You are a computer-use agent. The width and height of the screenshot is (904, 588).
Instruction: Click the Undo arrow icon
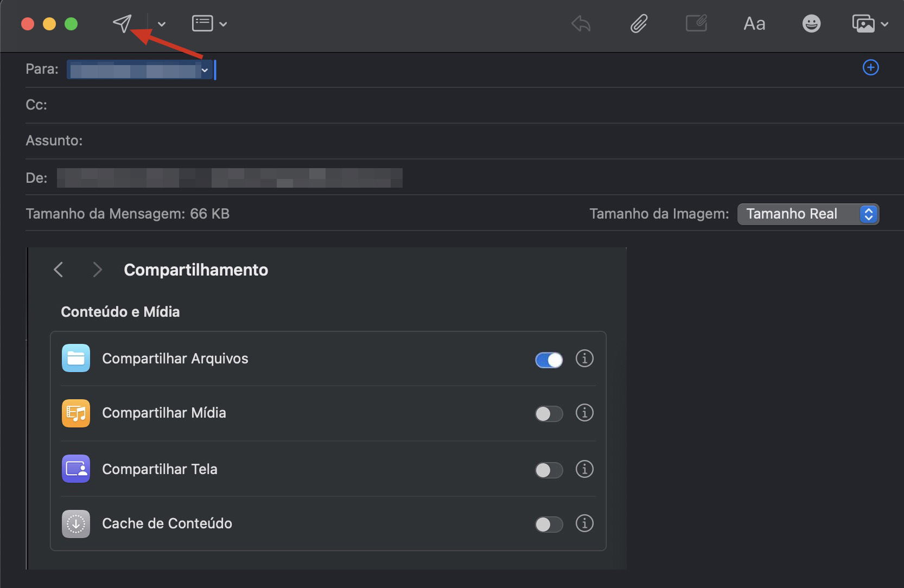coord(581,23)
